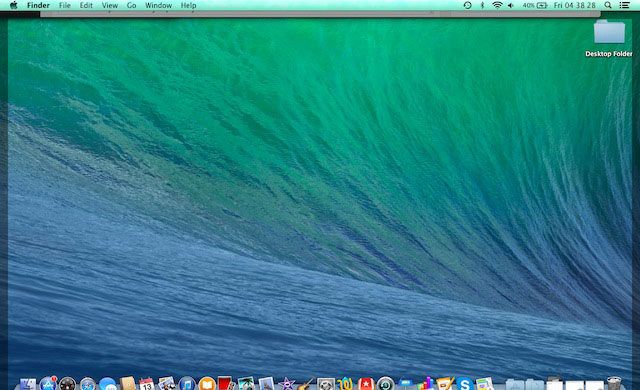Image resolution: width=640 pixels, height=390 pixels.
Task: Open the Go menu
Action: 131,5
